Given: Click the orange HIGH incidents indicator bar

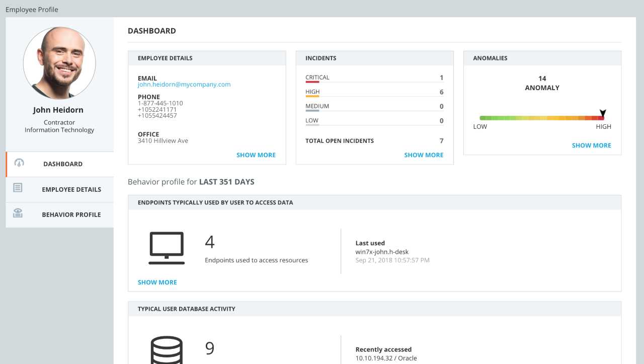Looking at the screenshot, I should point(312,96).
